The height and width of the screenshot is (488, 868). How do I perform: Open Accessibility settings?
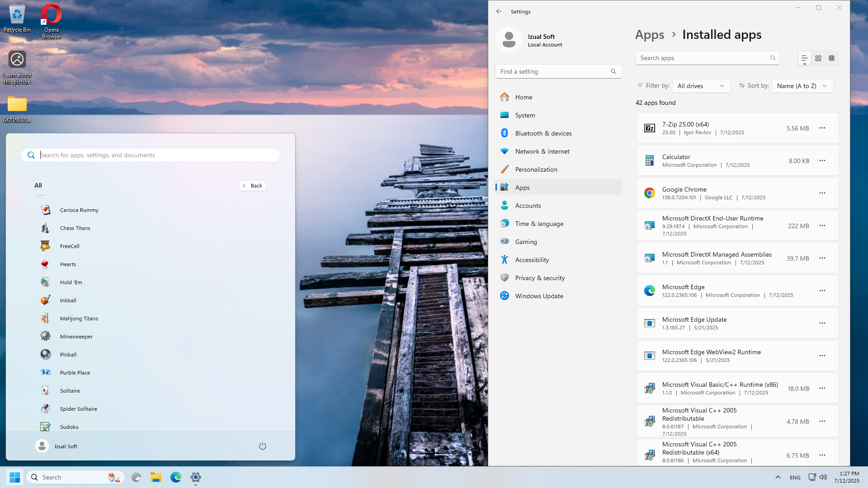pos(559,260)
